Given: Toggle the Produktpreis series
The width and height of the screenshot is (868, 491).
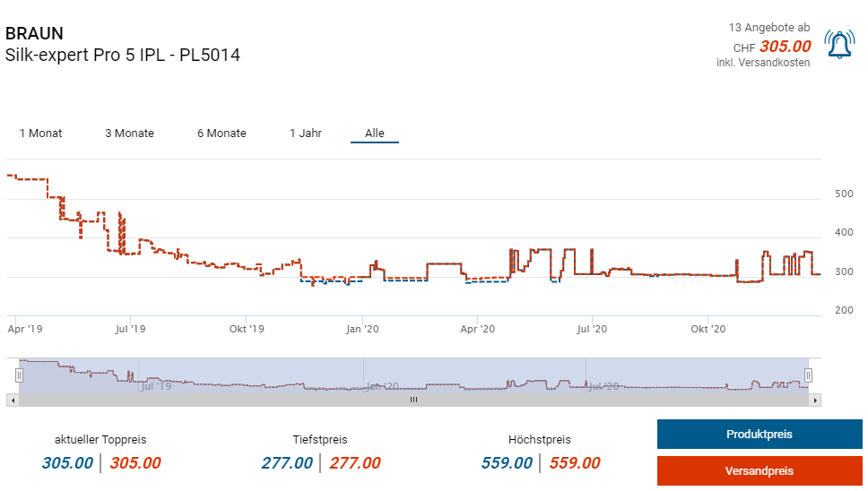Looking at the screenshot, I should (x=759, y=435).
